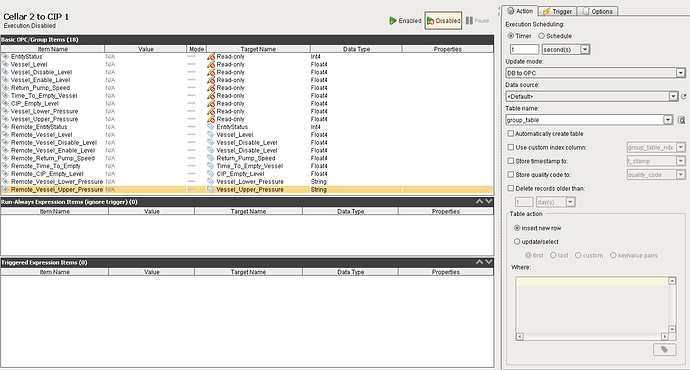Image resolution: width=690 pixels, height=370 pixels.
Task: Open the Update mode dropdown
Action: (595, 73)
